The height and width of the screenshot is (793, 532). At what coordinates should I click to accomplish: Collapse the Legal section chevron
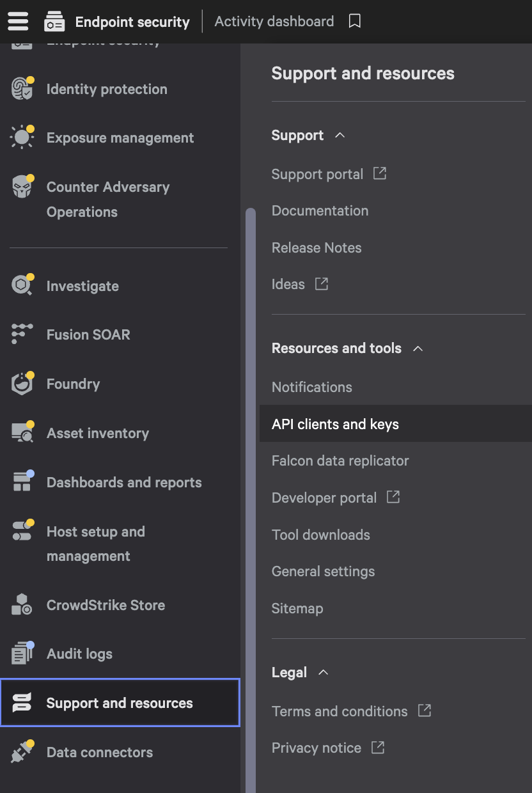324,673
